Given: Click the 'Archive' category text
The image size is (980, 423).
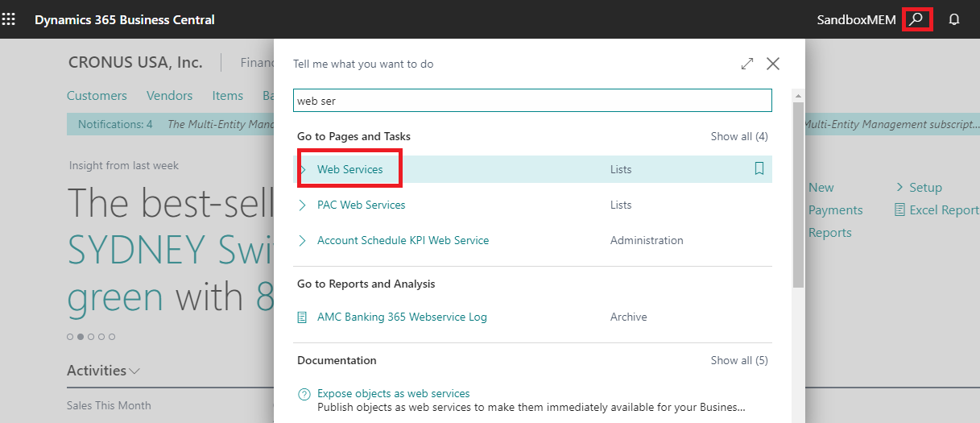Looking at the screenshot, I should [x=629, y=317].
